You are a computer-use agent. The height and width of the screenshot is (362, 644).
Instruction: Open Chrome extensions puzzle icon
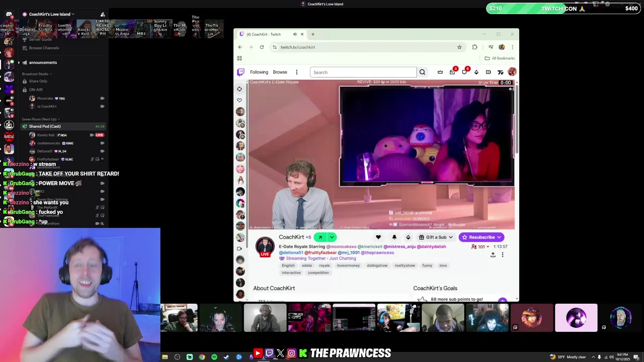[474, 47]
